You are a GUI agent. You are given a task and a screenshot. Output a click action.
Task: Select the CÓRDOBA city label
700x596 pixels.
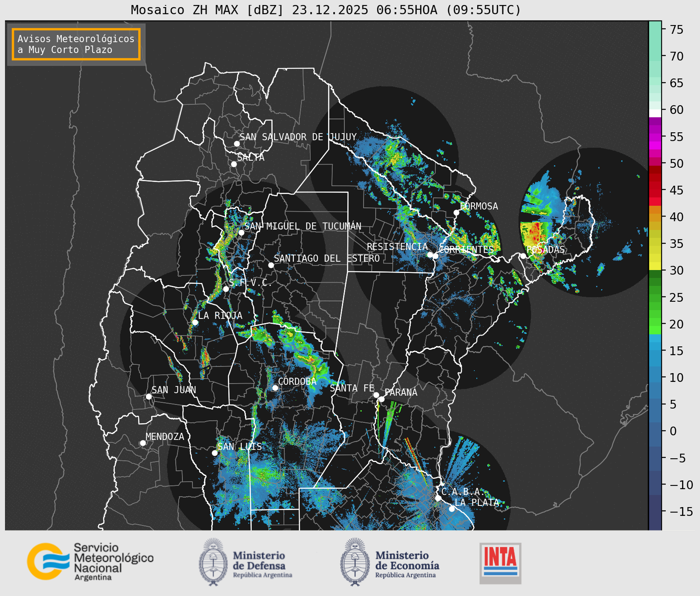pyautogui.click(x=297, y=381)
